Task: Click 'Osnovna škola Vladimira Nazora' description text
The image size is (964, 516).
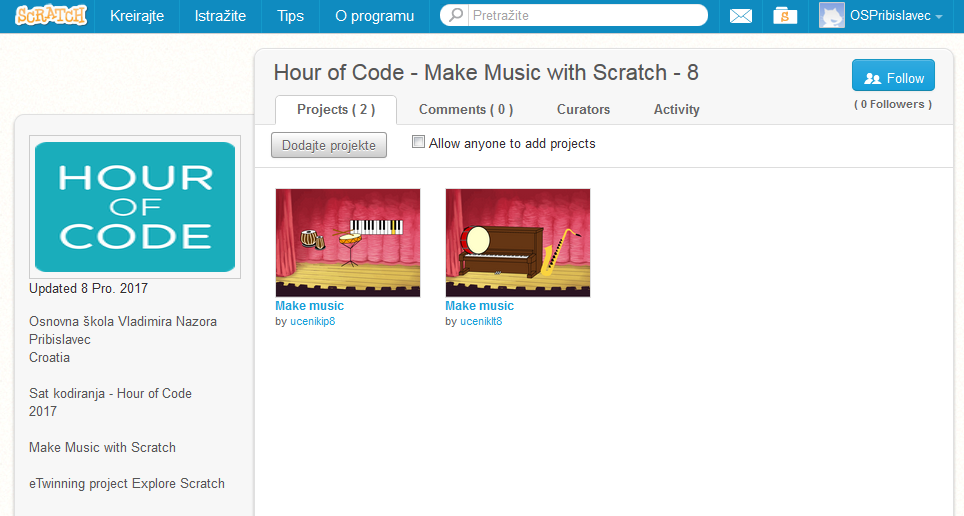Action: tap(123, 321)
